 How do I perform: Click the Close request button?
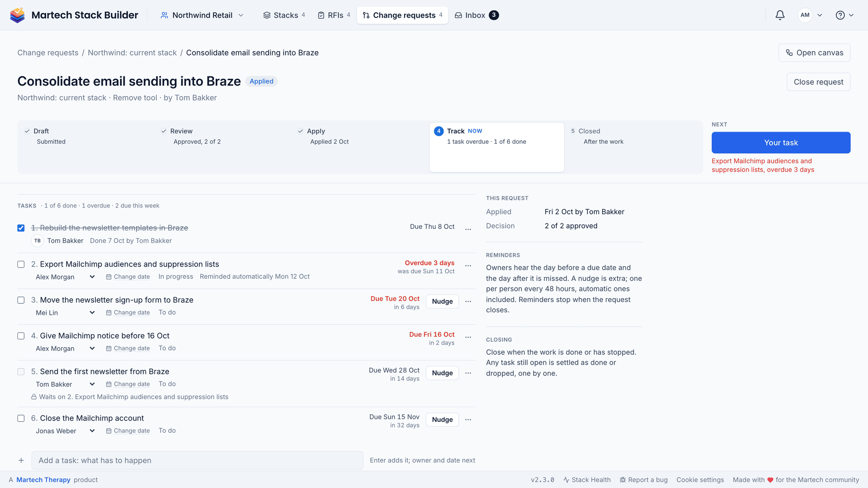point(818,82)
